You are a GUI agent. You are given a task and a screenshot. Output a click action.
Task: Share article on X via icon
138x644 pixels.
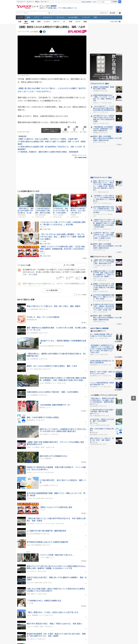coord(41,32)
